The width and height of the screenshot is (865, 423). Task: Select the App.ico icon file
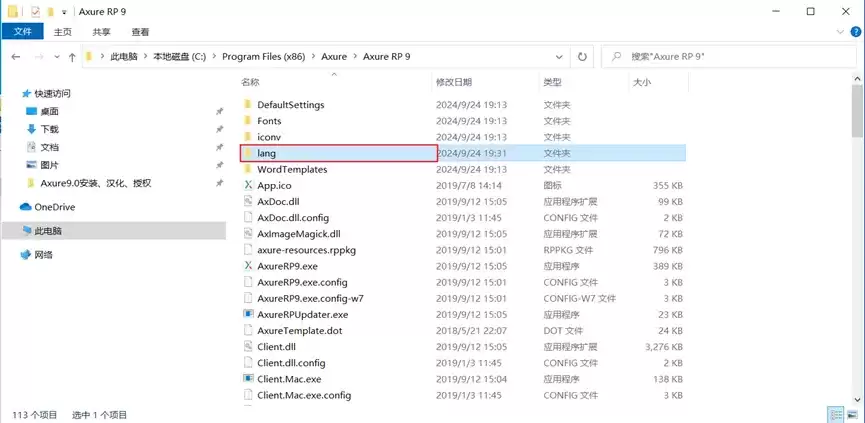coord(274,185)
